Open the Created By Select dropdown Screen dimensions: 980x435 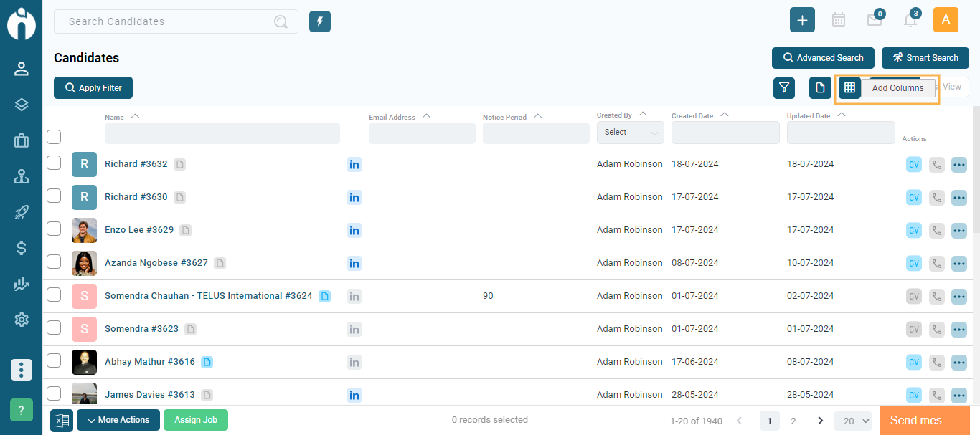631,133
